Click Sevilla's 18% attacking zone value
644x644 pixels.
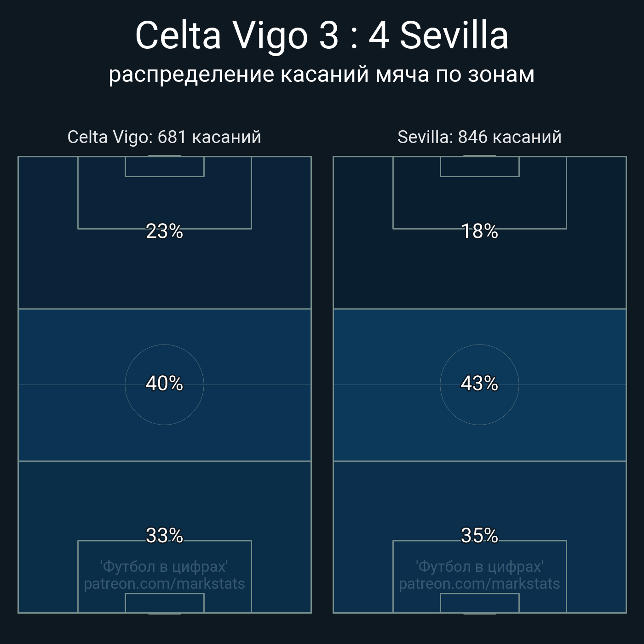[x=479, y=231]
